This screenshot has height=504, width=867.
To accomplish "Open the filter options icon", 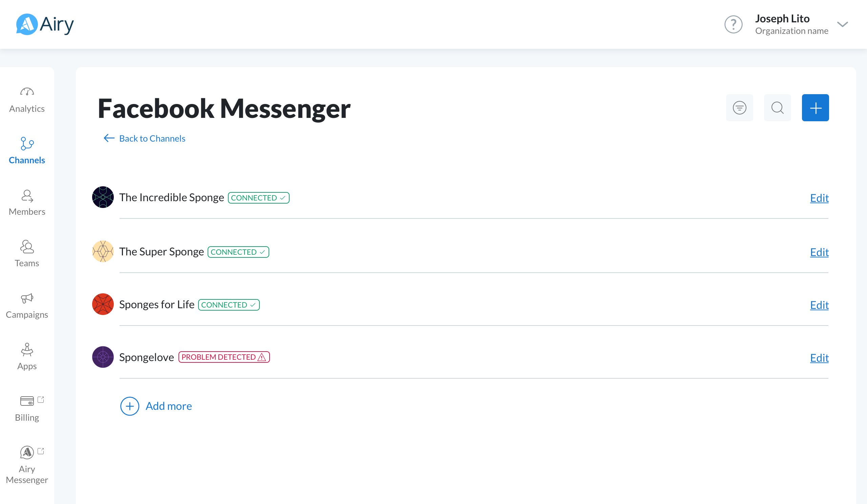I will tap(739, 108).
